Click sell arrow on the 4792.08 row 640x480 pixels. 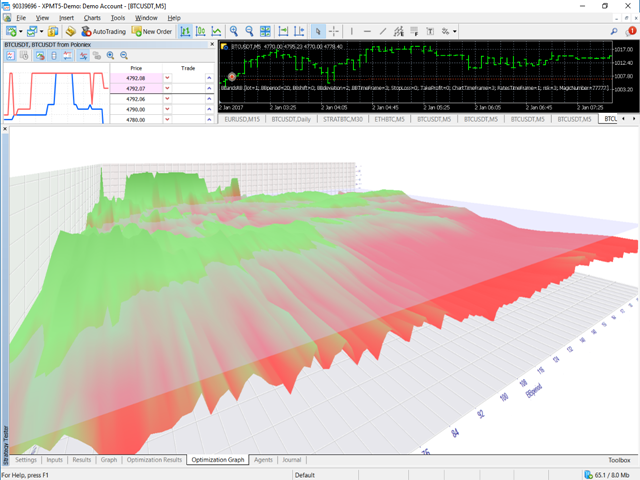tap(167, 78)
